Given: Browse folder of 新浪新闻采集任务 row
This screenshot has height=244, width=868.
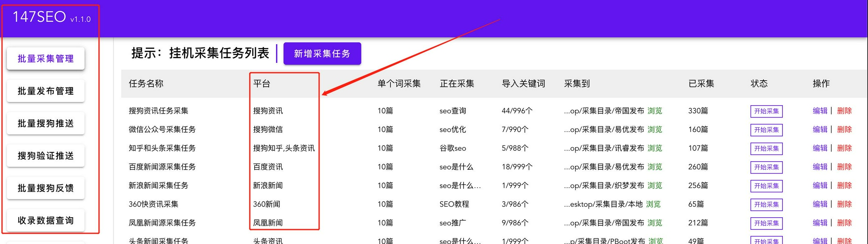Looking at the screenshot, I should tap(655, 185).
